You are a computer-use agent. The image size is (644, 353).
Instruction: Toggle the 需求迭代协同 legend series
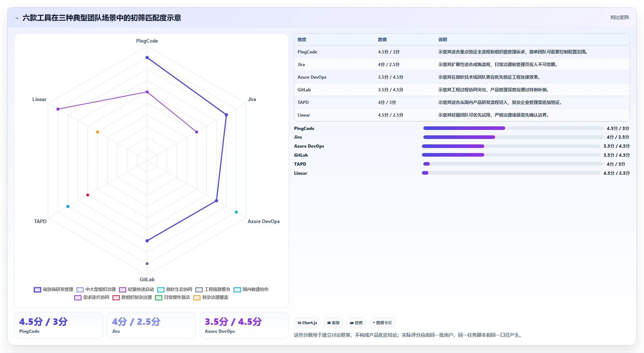click(x=92, y=297)
